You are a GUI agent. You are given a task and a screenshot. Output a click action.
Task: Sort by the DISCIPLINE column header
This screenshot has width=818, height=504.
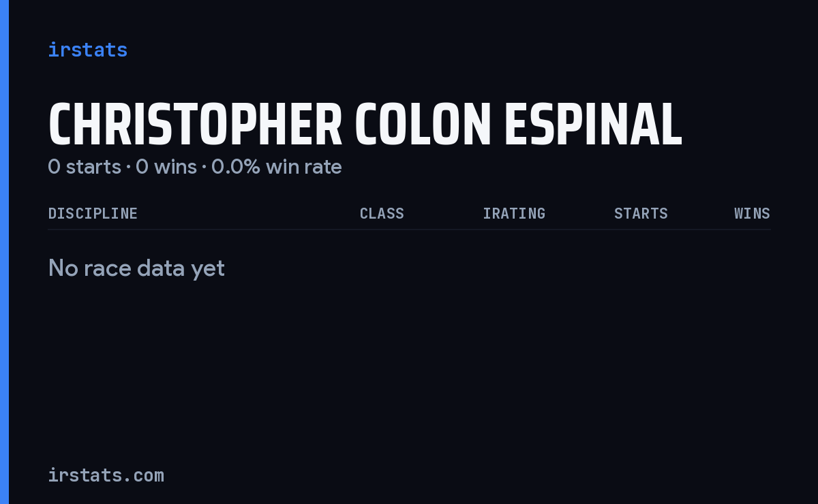tap(93, 213)
